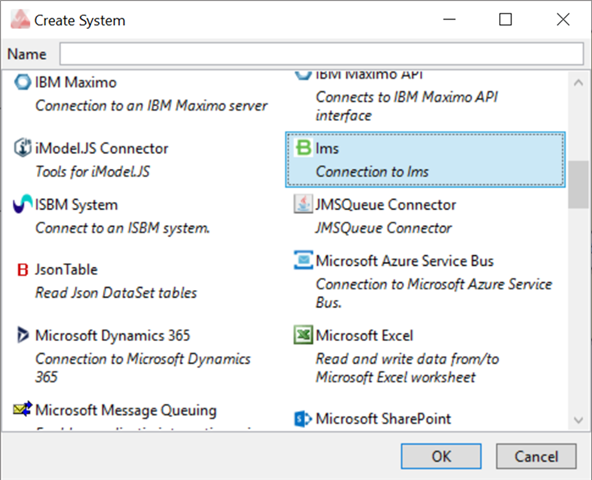Image resolution: width=592 pixels, height=480 pixels.
Task: Select the IBM Maximo system type
Action: [76, 82]
